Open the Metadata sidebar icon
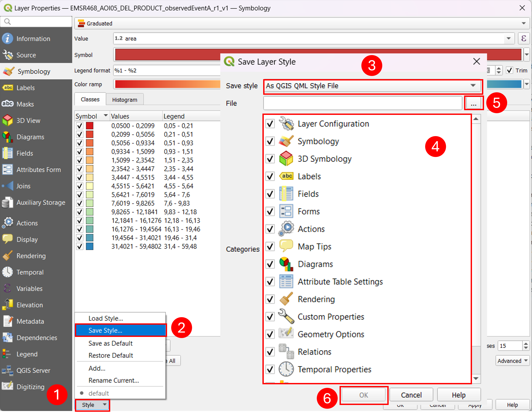Screen dimensions: 532x417 (8, 321)
